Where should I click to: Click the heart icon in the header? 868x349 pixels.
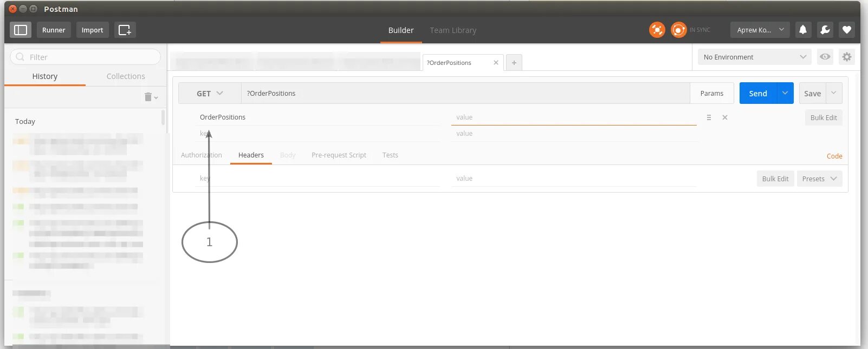847,30
